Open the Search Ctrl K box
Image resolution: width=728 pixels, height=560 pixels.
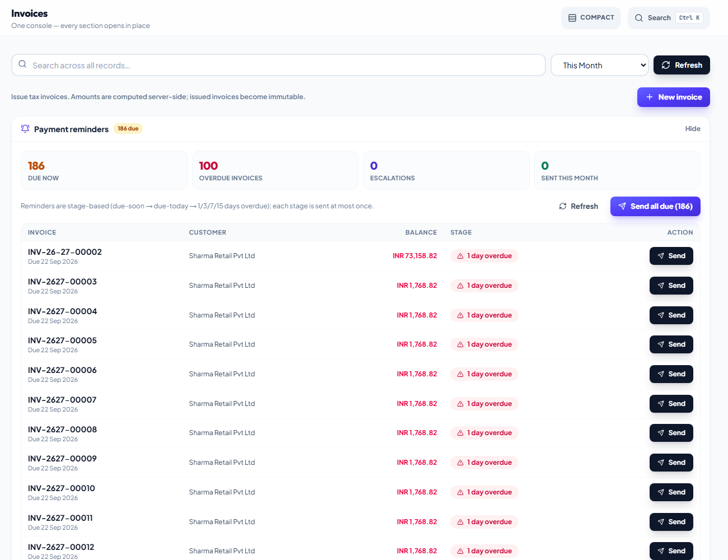click(x=669, y=18)
